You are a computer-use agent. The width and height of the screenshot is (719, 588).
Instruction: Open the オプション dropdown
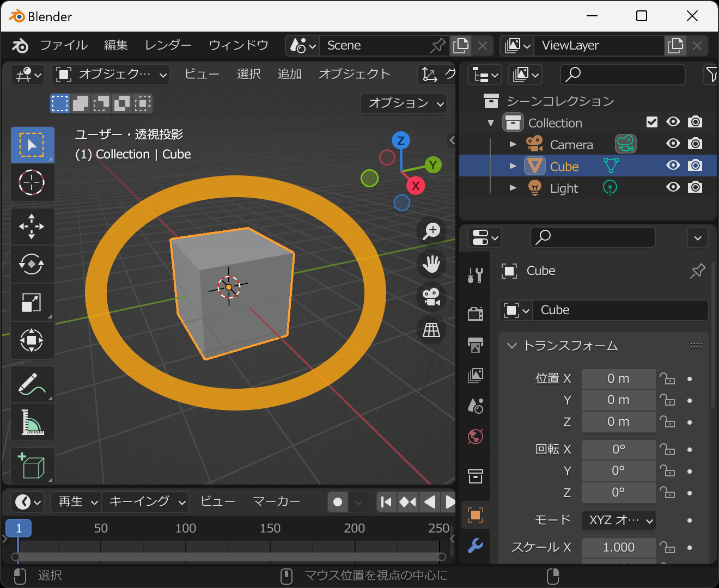point(405,103)
